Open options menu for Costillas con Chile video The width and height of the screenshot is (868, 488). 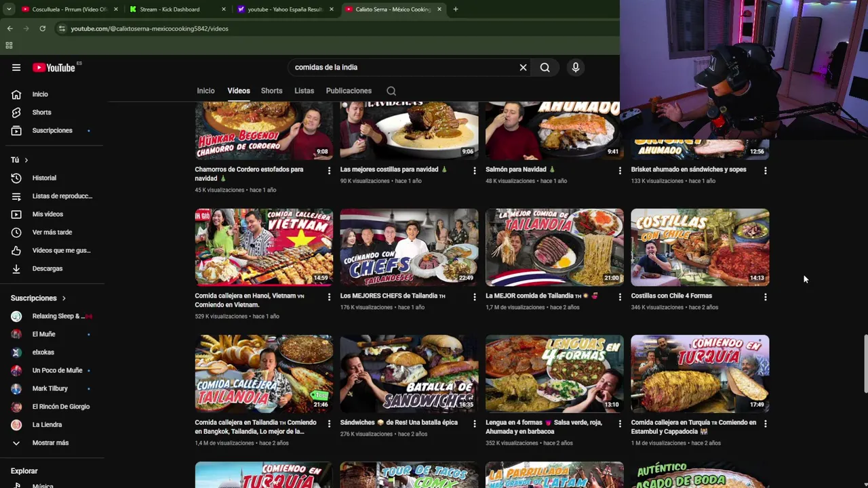pos(765,297)
